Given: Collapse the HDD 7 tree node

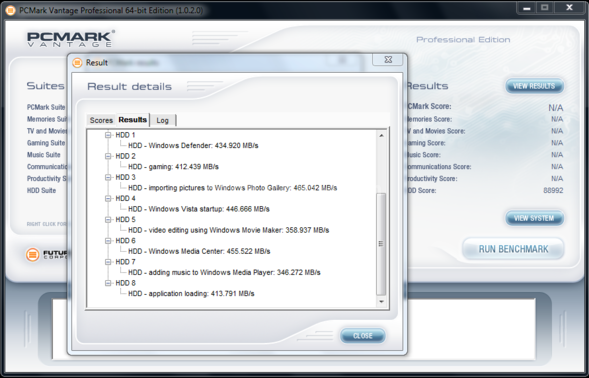Looking at the screenshot, I should [108, 262].
